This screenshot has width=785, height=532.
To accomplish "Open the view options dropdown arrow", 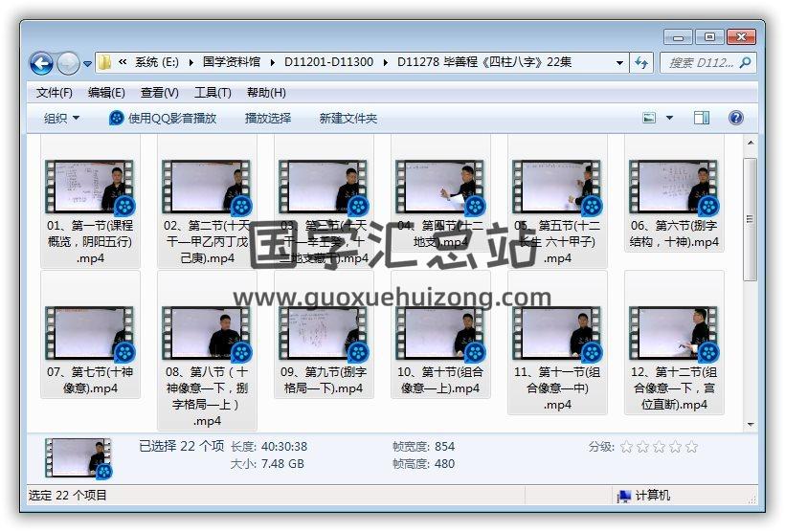I will pos(669,118).
